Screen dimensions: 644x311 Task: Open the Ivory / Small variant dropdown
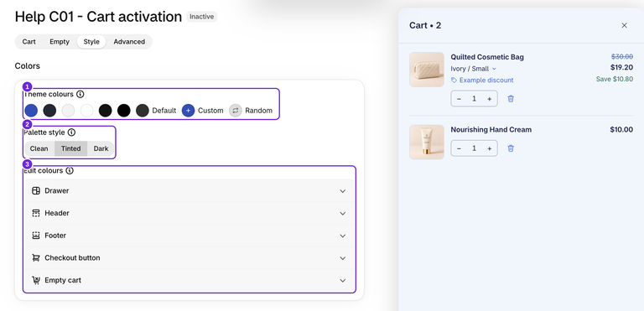pyautogui.click(x=474, y=69)
